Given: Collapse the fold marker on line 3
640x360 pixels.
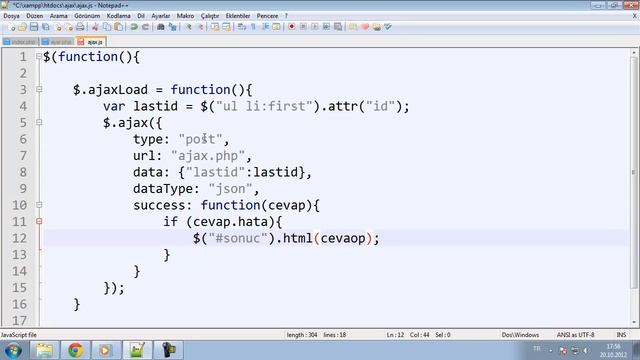Looking at the screenshot, I should coord(39,89).
